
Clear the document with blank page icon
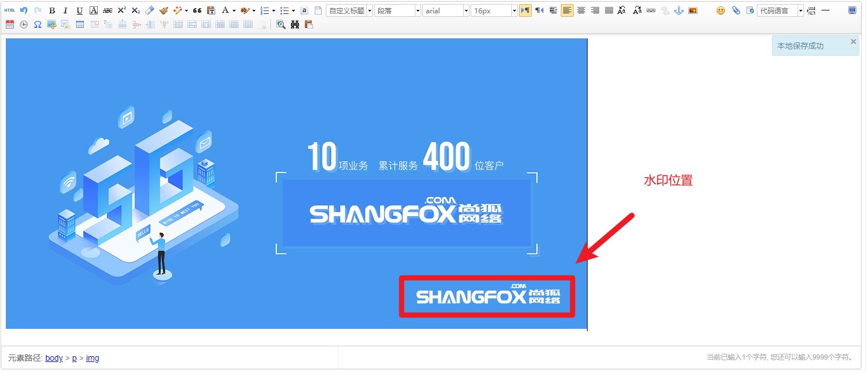(318, 10)
